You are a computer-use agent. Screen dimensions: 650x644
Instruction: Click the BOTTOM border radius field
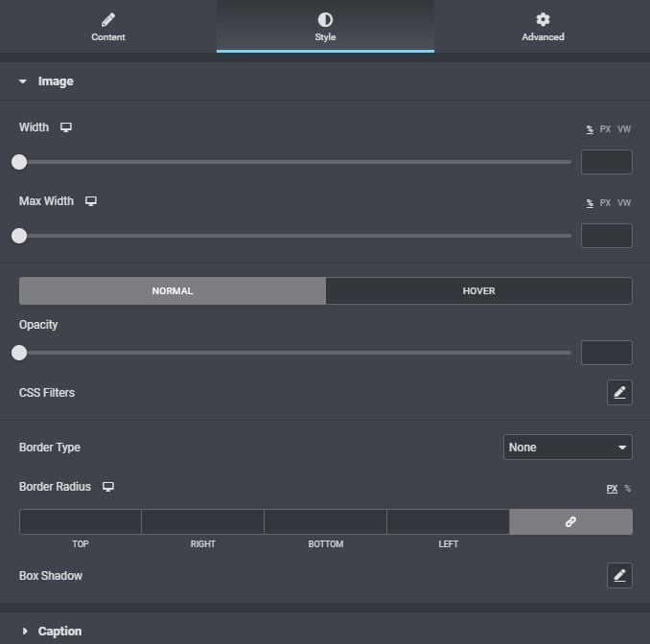tap(325, 521)
